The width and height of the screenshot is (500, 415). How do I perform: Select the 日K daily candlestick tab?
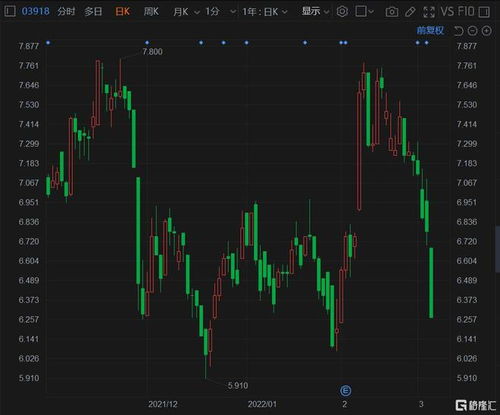pos(122,12)
